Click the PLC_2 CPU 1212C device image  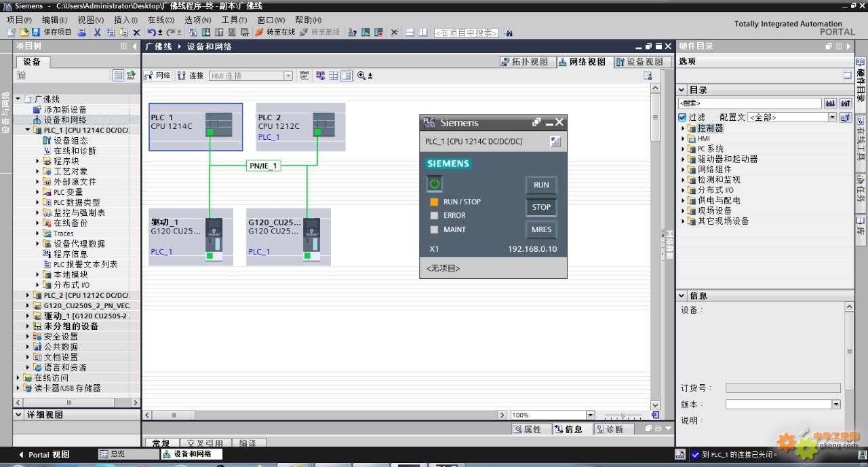click(x=324, y=125)
